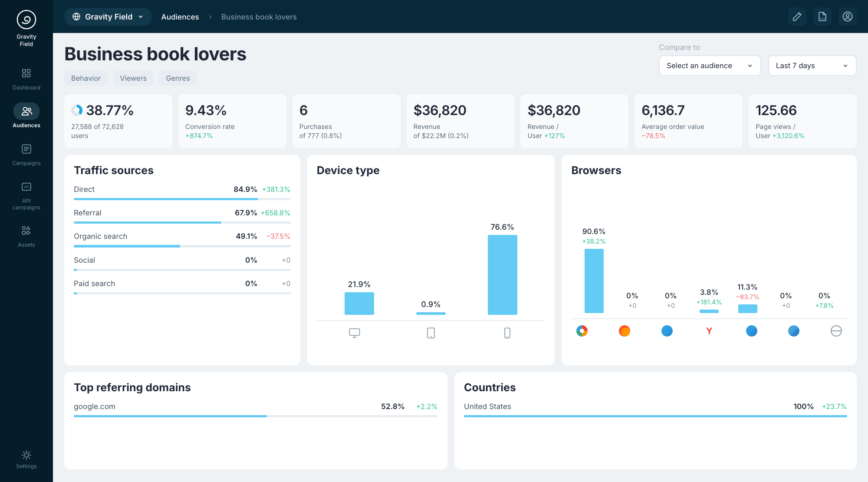Click the Viewers tag button
Screen dimensions: 868x482
[133, 78]
